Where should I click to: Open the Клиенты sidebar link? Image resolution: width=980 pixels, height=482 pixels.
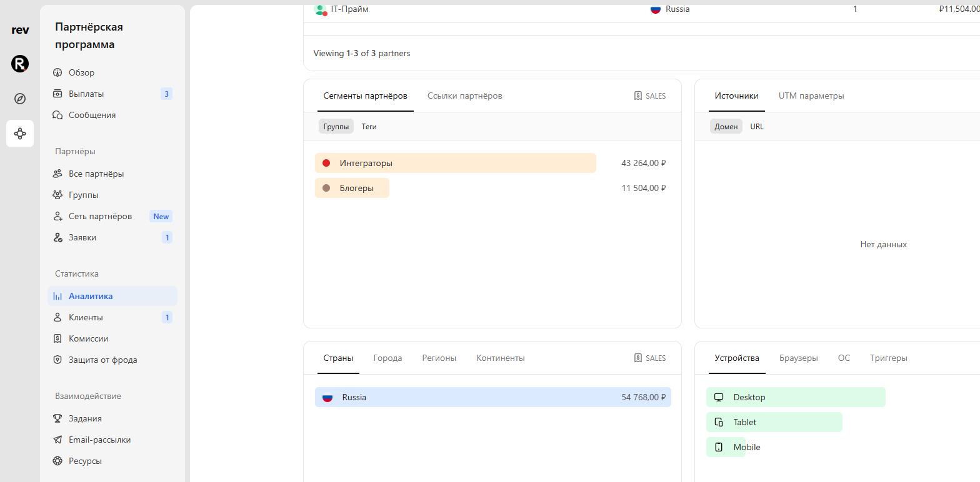click(112, 317)
